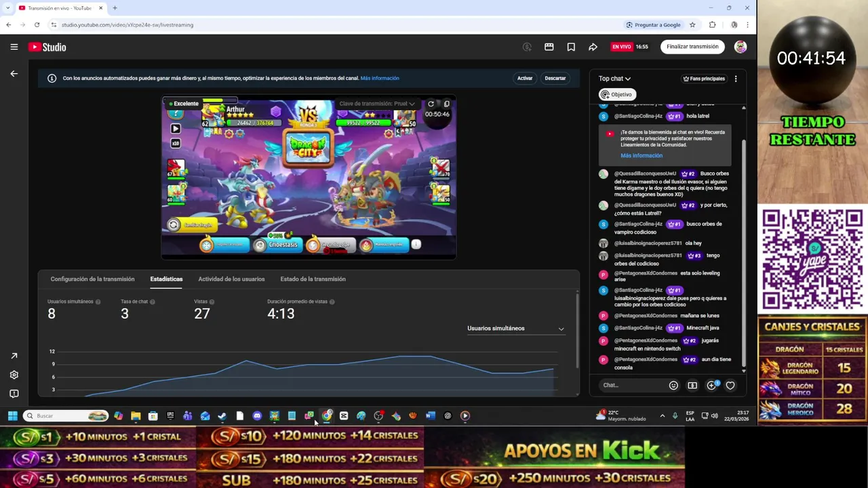Click info icon beside Duración promedio de vistas
Image resolution: width=868 pixels, height=488 pixels.
pyautogui.click(x=332, y=302)
